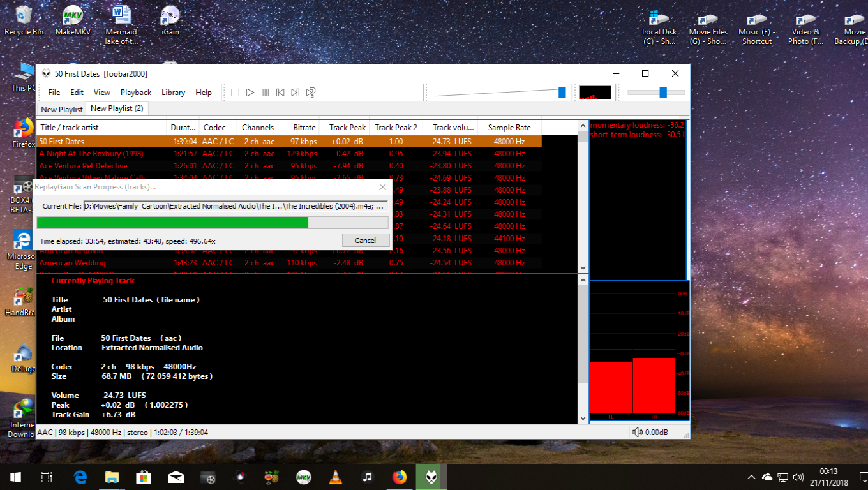Close the ReplayGain Scan Progress dialog
The height and width of the screenshot is (490, 868).
[x=383, y=187]
